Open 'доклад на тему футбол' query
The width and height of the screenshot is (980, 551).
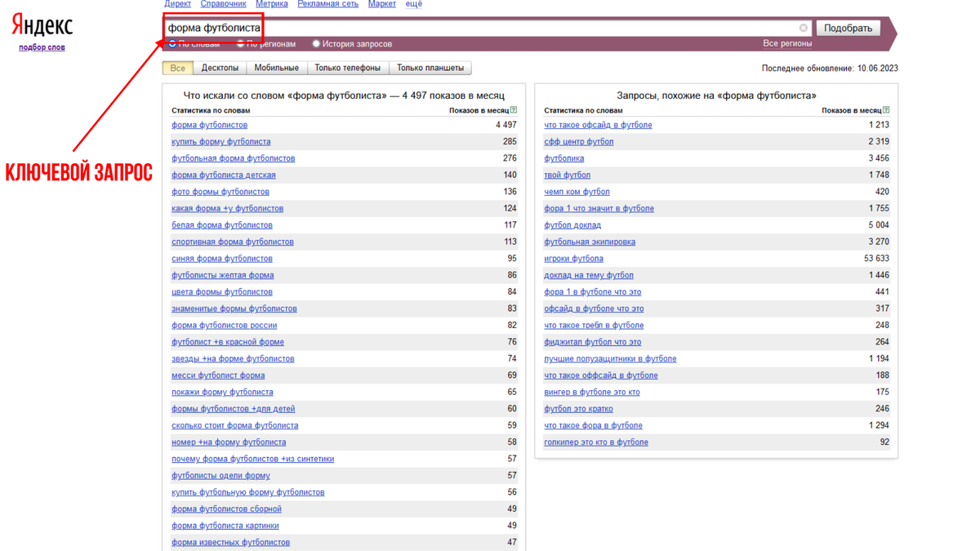[589, 275]
